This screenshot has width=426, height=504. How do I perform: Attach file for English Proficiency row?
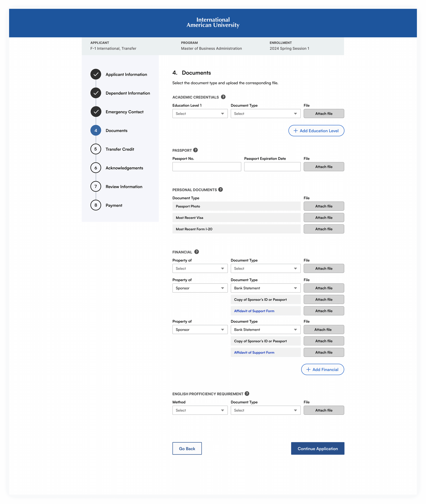[324, 410]
